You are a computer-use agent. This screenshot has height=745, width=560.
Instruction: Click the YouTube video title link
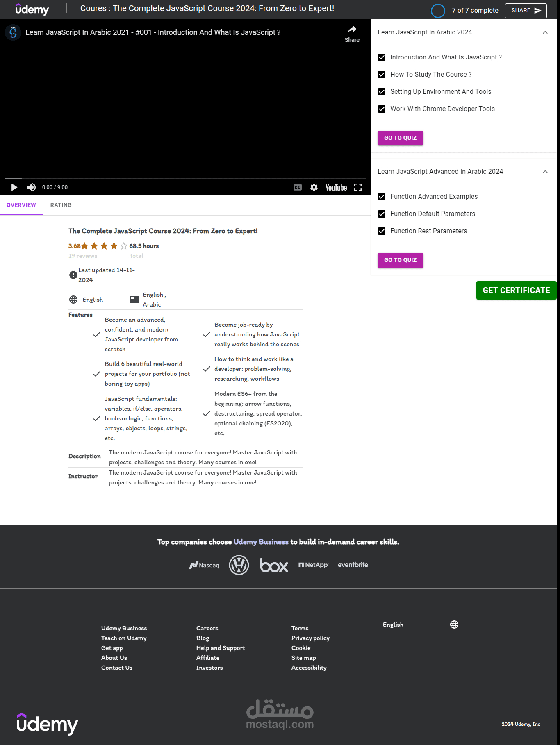click(x=153, y=32)
